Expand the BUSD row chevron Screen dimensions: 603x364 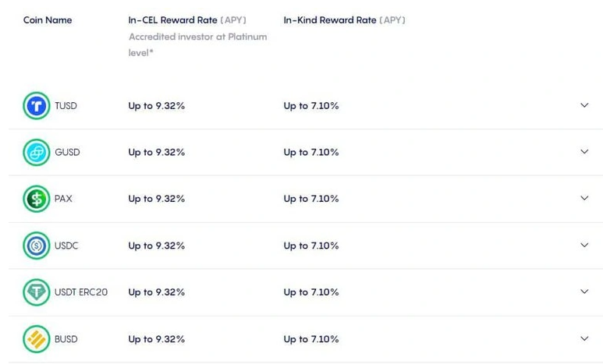[584, 338]
